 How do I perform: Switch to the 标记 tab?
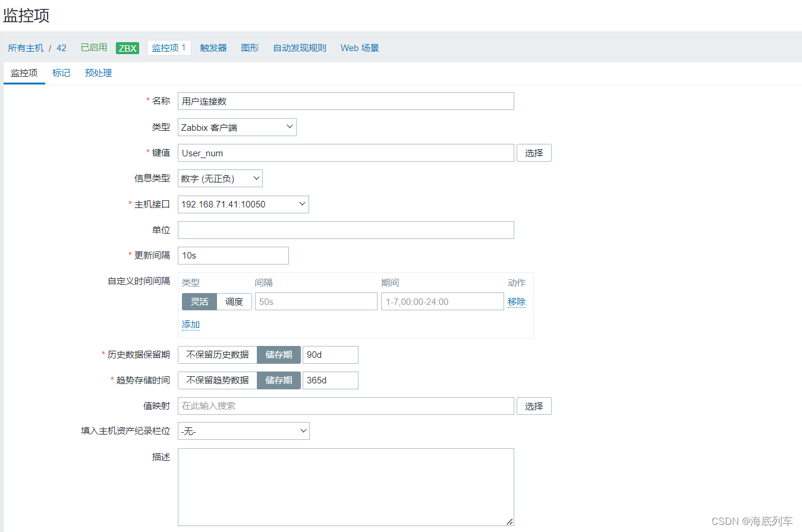61,73
